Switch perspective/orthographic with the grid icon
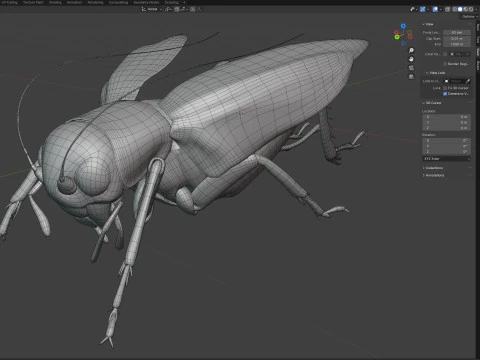The height and width of the screenshot is (360, 480). pos(411,77)
